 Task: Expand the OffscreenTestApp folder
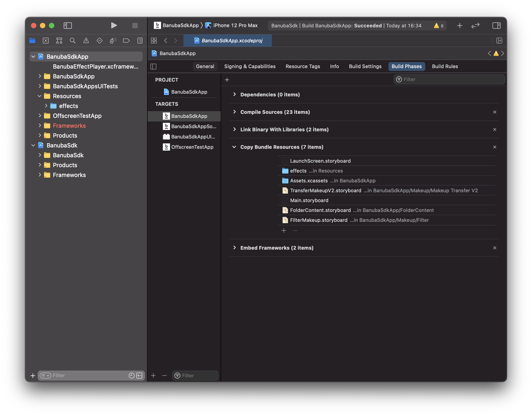tap(39, 116)
